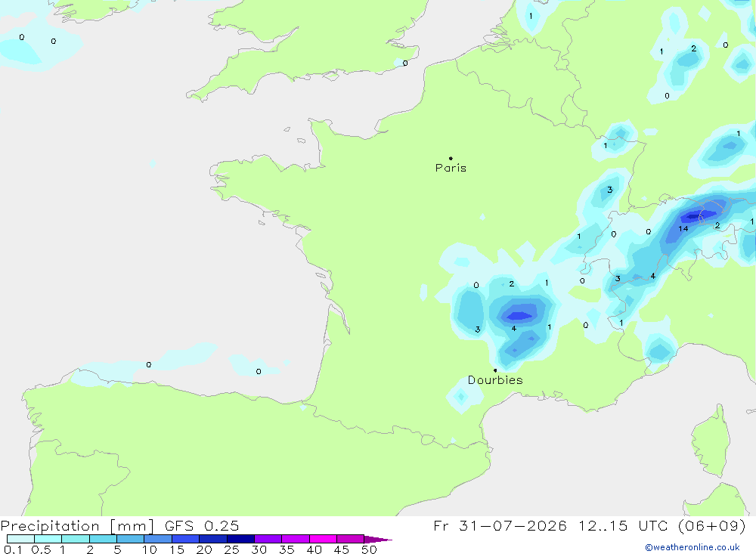The image size is (756, 554).
Task: Click the legend scale label "0.1"
Action: pyautogui.click(x=13, y=549)
